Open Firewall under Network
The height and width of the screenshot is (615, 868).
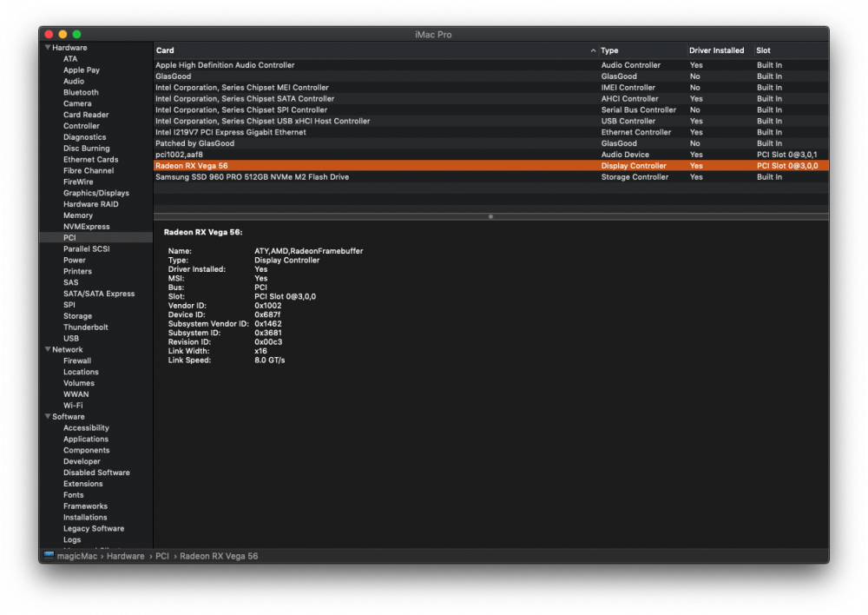click(77, 360)
